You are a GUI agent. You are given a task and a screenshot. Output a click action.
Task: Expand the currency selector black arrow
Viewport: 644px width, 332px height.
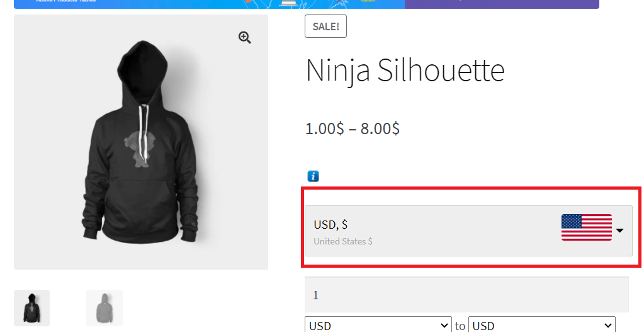click(619, 231)
